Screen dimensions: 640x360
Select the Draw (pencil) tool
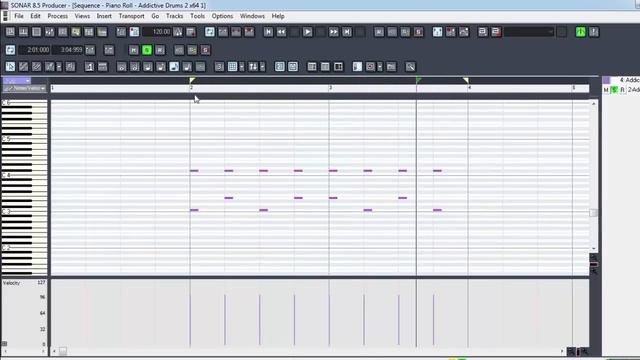[x=23, y=67]
